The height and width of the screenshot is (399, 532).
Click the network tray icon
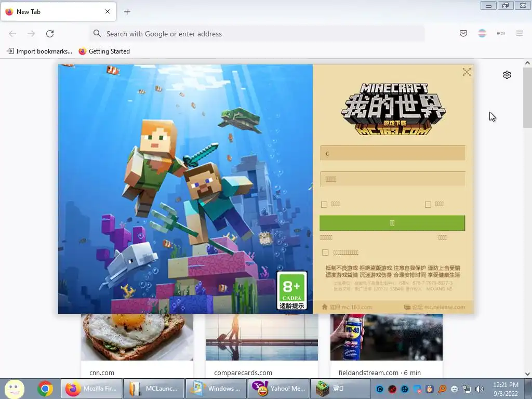467,389
